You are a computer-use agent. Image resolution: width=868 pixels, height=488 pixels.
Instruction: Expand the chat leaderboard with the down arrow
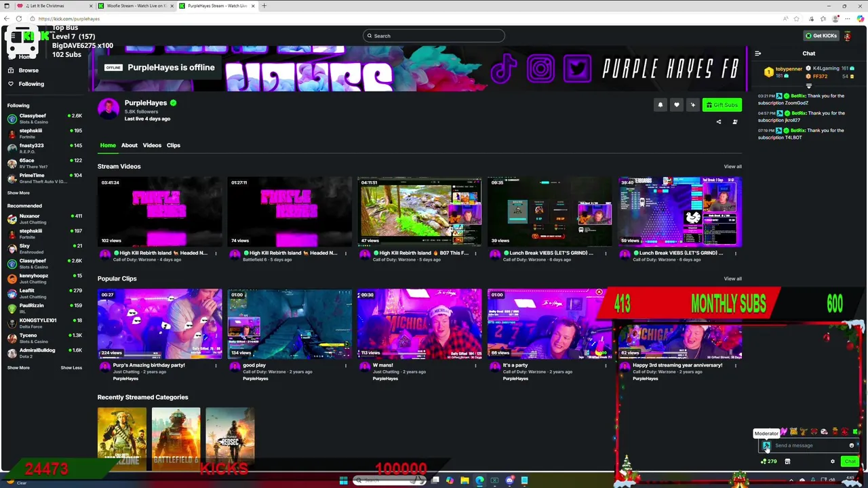pyautogui.click(x=808, y=86)
